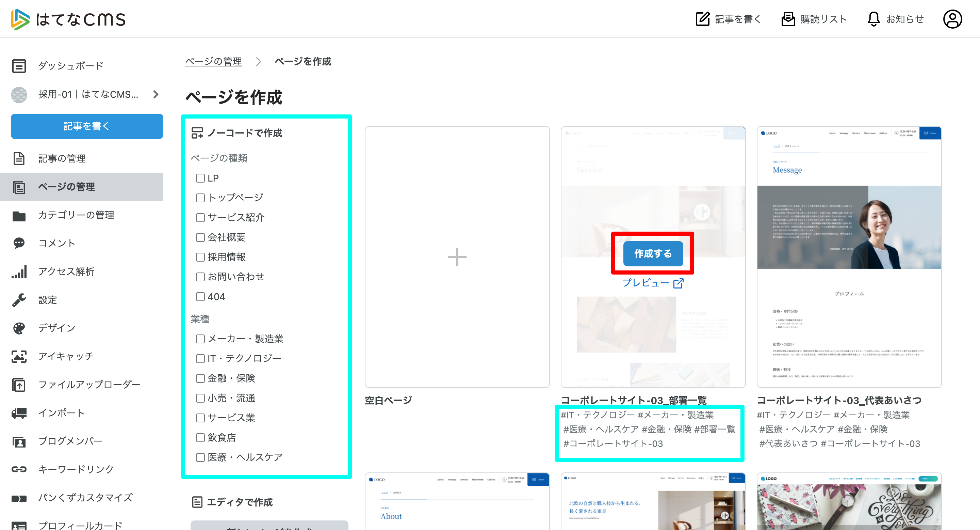
Task: Click the 記事を書く pencil icon in header
Action: 702,19
